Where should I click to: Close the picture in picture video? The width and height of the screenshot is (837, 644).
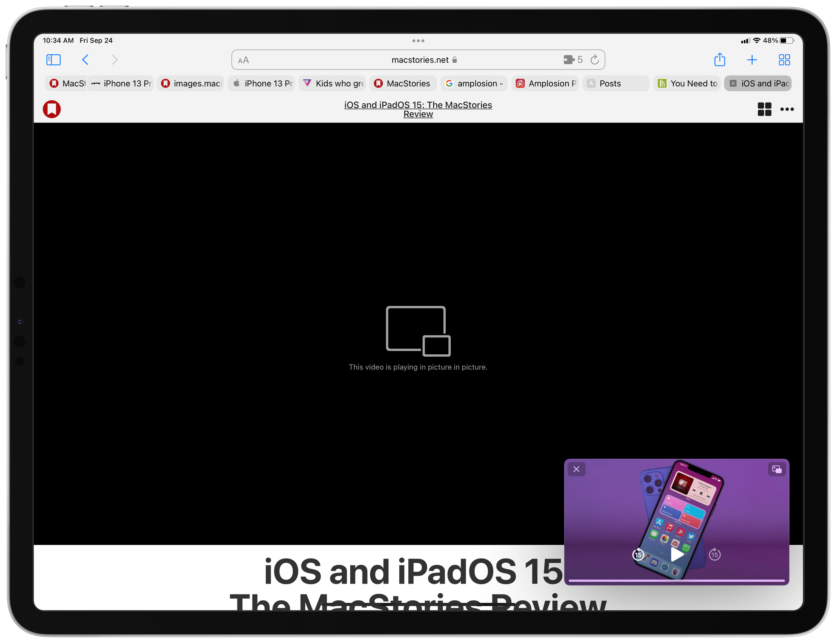click(577, 469)
